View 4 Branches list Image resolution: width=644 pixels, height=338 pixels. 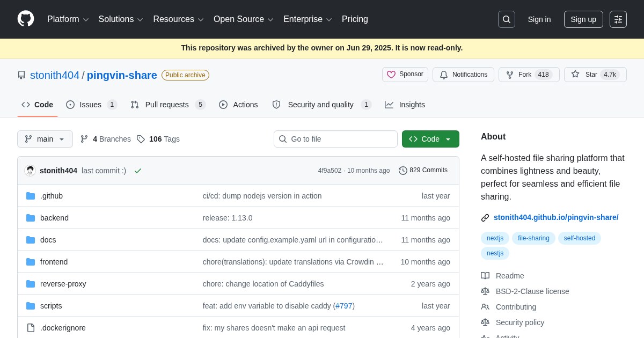point(106,139)
